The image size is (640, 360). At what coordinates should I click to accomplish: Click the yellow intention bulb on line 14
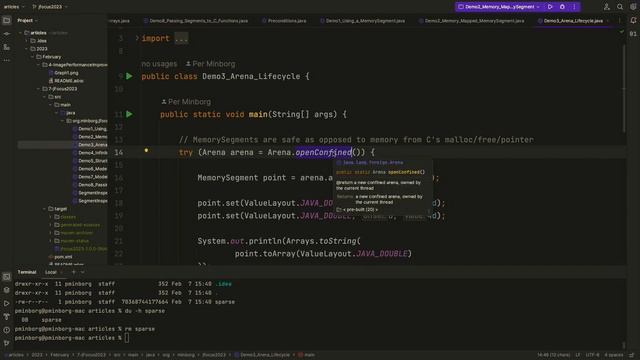(146, 150)
